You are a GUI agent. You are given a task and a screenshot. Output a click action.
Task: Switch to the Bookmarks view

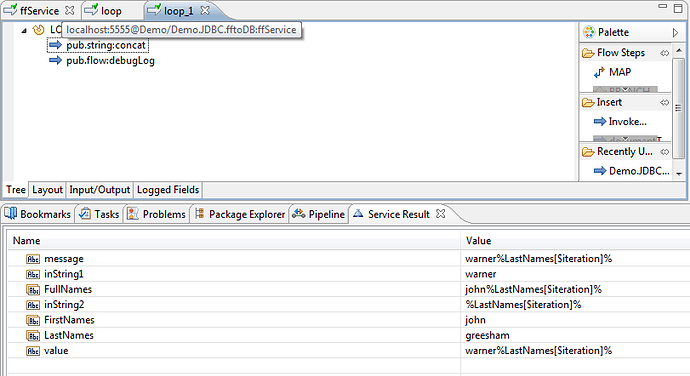click(38, 214)
